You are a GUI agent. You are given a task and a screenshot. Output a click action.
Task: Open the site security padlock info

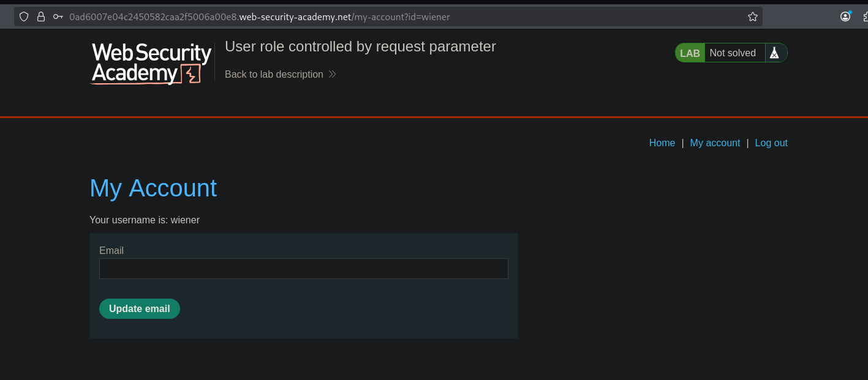pos(41,17)
